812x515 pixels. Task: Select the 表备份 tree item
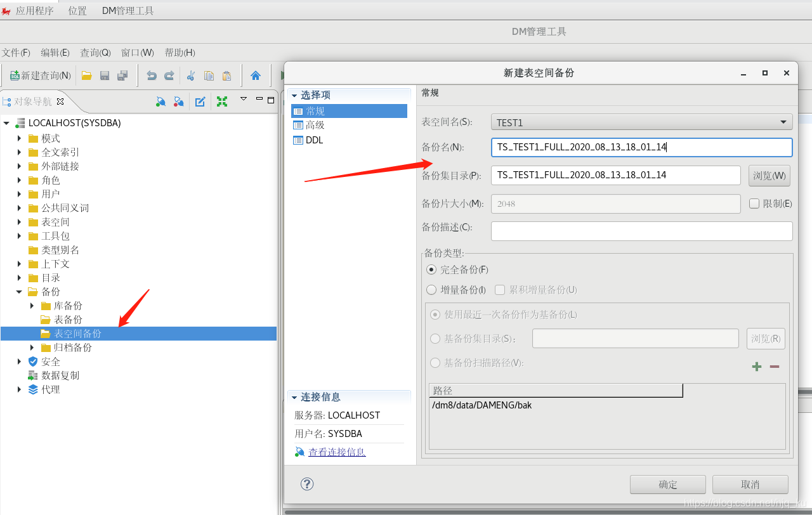pos(68,320)
